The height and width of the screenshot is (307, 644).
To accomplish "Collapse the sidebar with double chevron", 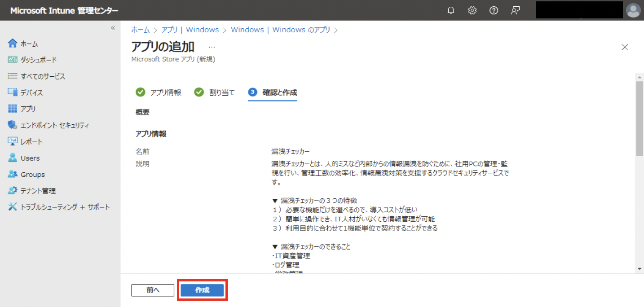I will 113,28.
